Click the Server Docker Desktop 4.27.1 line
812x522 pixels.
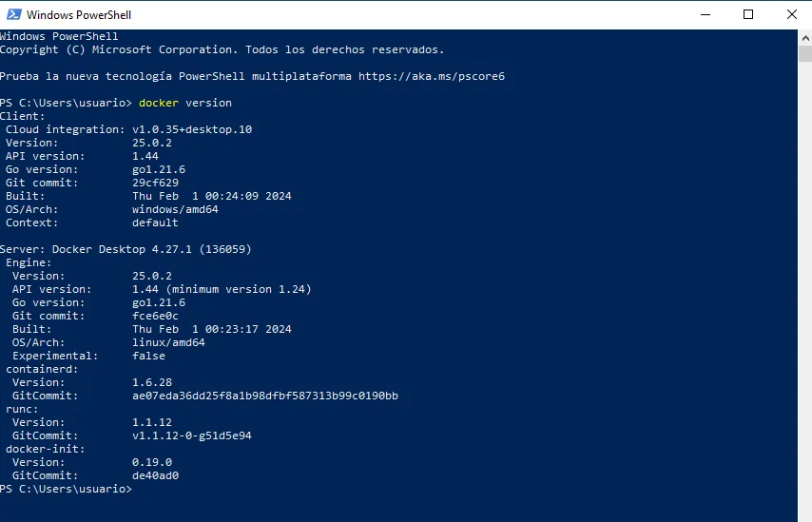[125, 249]
